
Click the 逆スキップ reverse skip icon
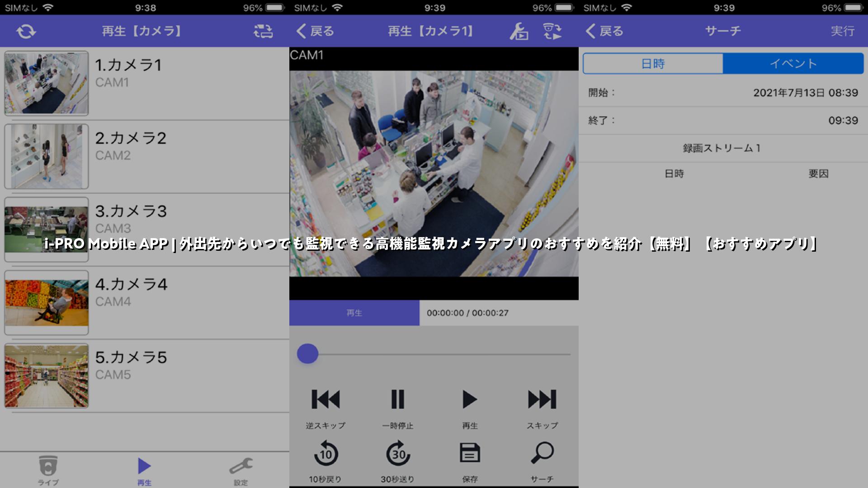[x=325, y=399]
